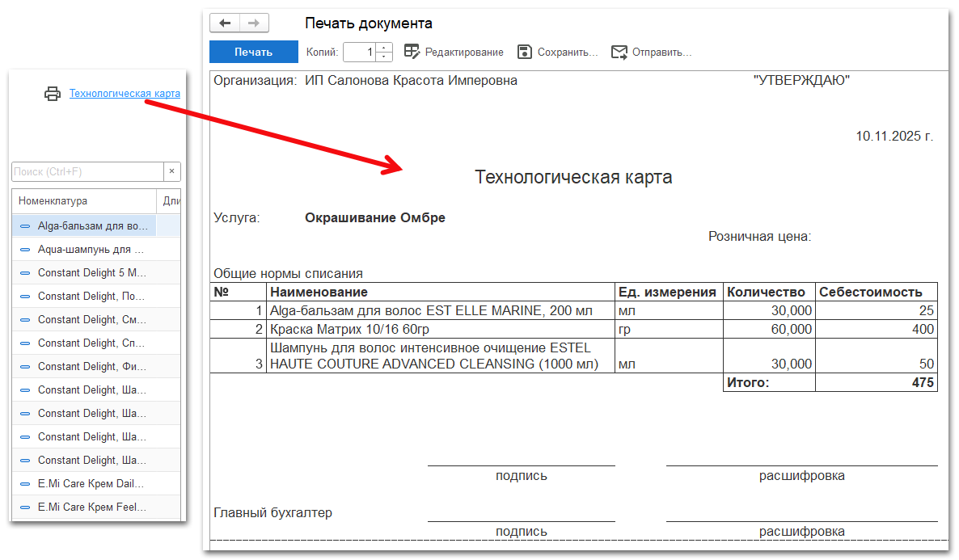Click the Краска Матрих 10/16 60гр cell
The height and width of the screenshot is (560, 959).
click(440, 330)
